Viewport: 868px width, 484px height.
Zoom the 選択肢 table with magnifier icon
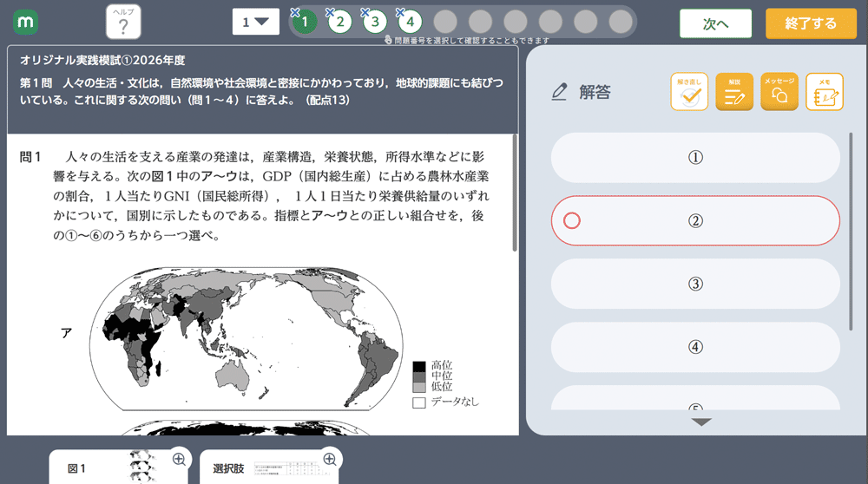330,459
